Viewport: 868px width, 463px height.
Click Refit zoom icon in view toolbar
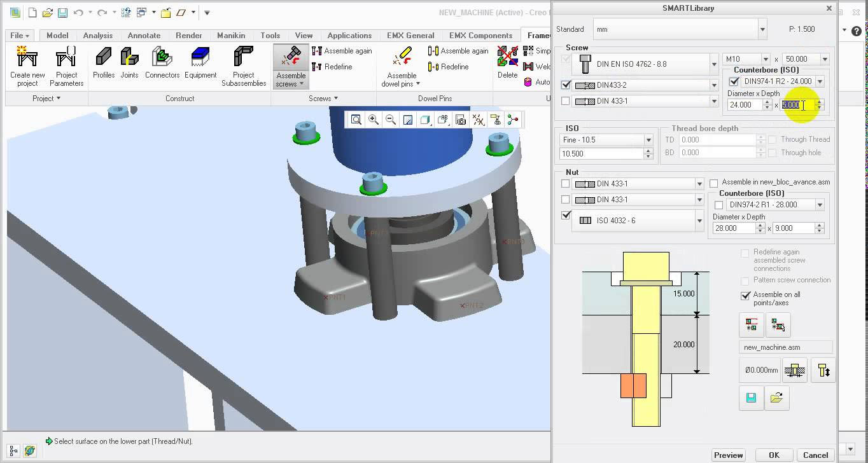click(x=356, y=120)
